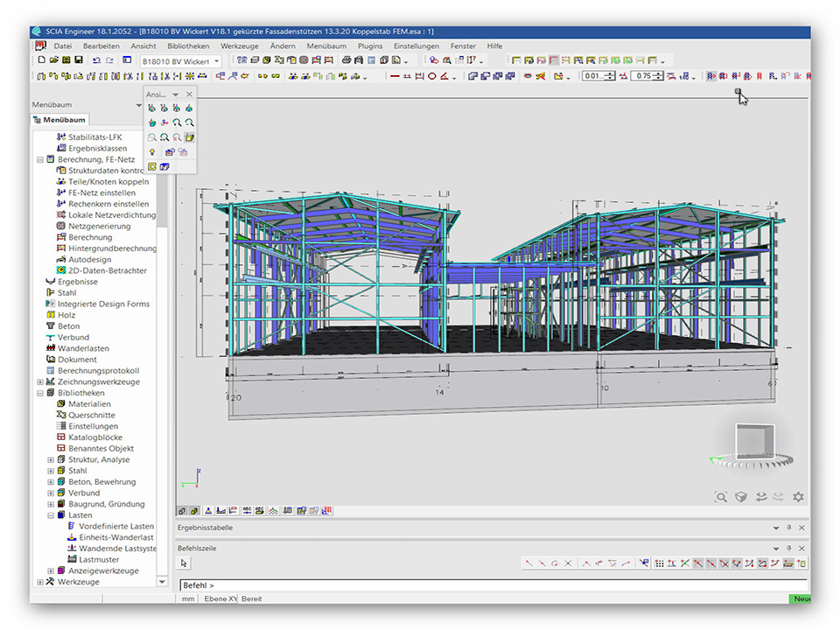Click the arrow cursor icon under Befehlszeile
Viewport: 840px width, 630px height.
185,563
